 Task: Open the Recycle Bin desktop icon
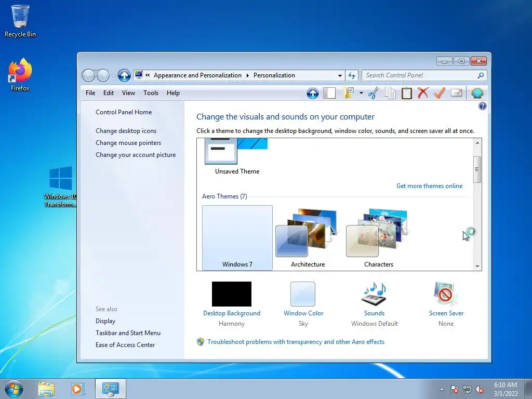pyautogui.click(x=20, y=21)
